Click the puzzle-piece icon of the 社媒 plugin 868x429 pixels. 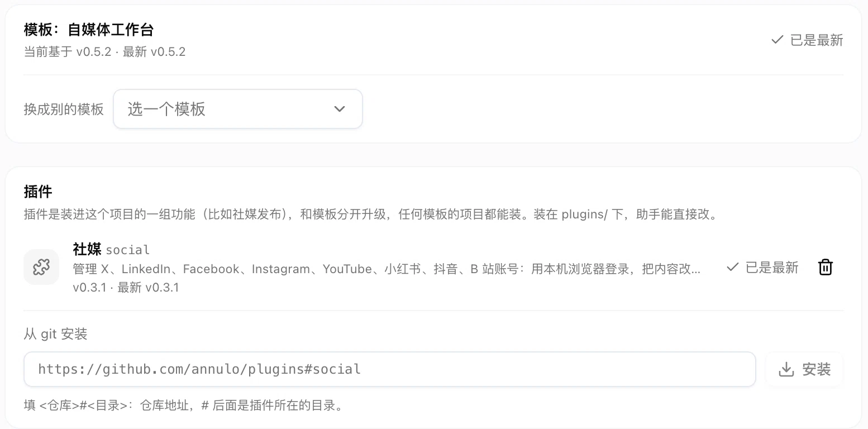41,268
